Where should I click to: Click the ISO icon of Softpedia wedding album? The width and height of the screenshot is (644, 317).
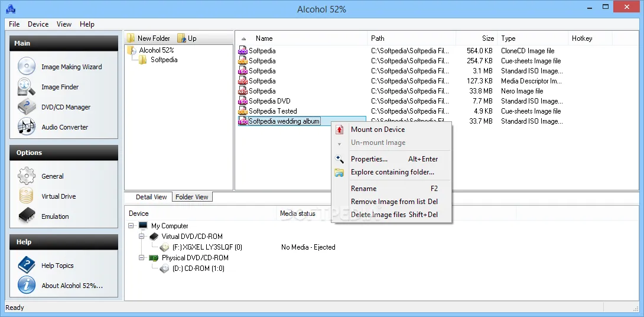click(243, 121)
